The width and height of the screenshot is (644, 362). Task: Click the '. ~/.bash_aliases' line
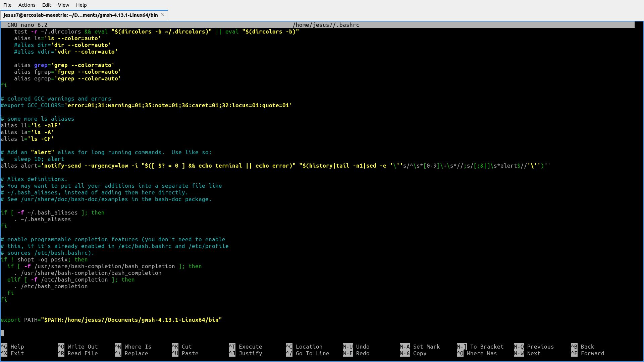(43, 219)
